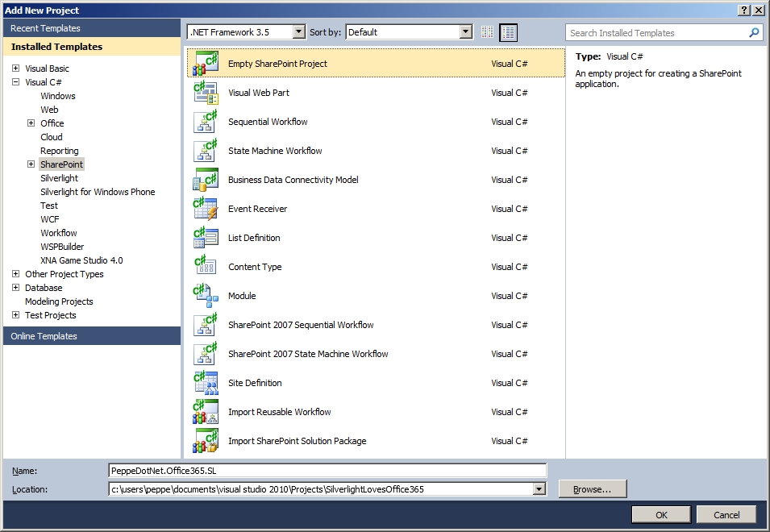Expand the Visual Basic tree node
The image size is (770, 532).
point(15,69)
